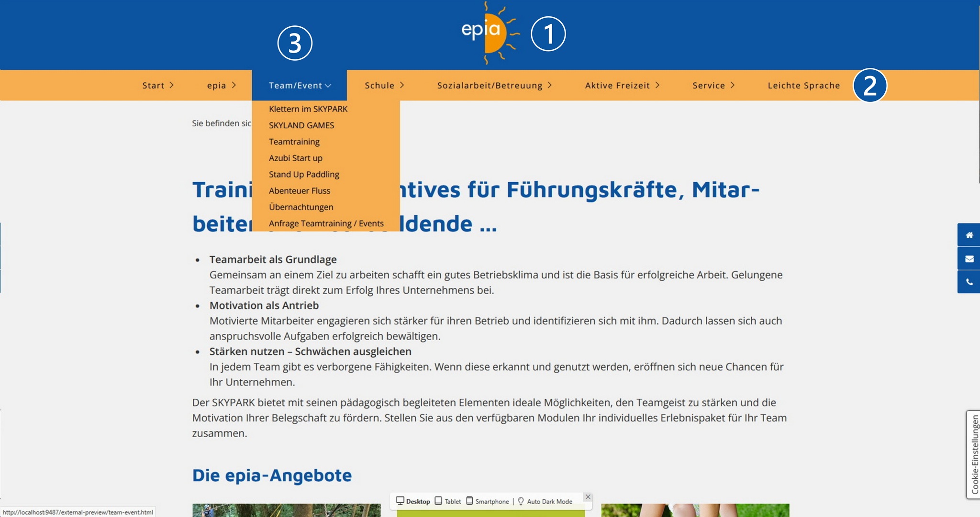Image resolution: width=980 pixels, height=517 pixels.
Task: Switch preview to Smartphone view
Action: 488,501
